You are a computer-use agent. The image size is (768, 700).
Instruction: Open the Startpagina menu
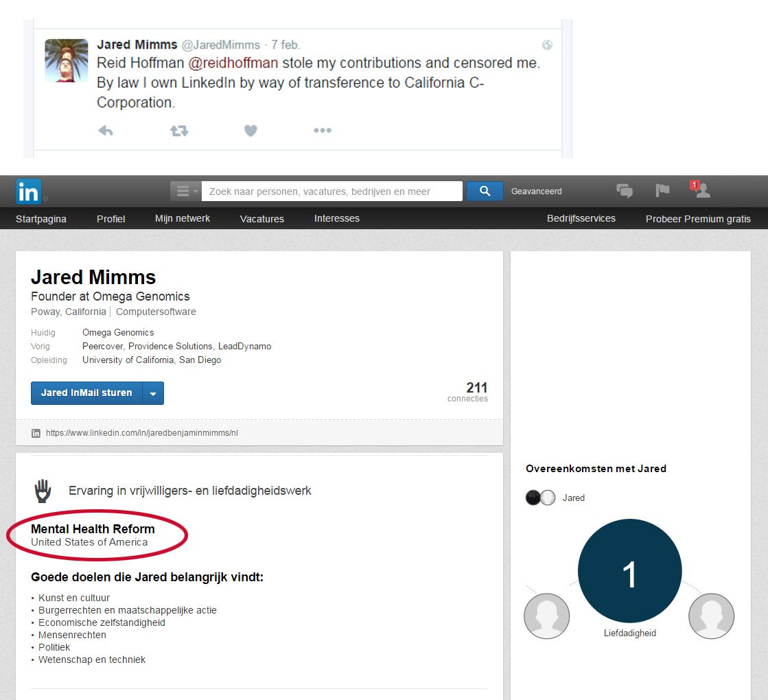[x=41, y=219]
